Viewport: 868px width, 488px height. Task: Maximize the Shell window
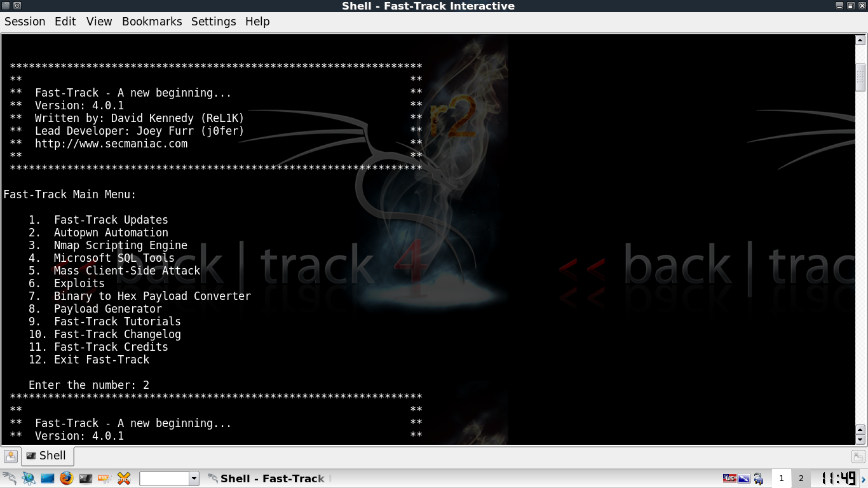tap(851, 6)
